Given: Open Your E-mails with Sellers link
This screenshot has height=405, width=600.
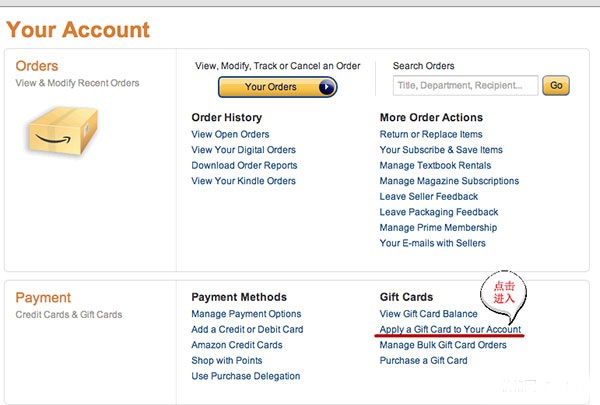Looking at the screenshot, I should (x=432, y=243).
